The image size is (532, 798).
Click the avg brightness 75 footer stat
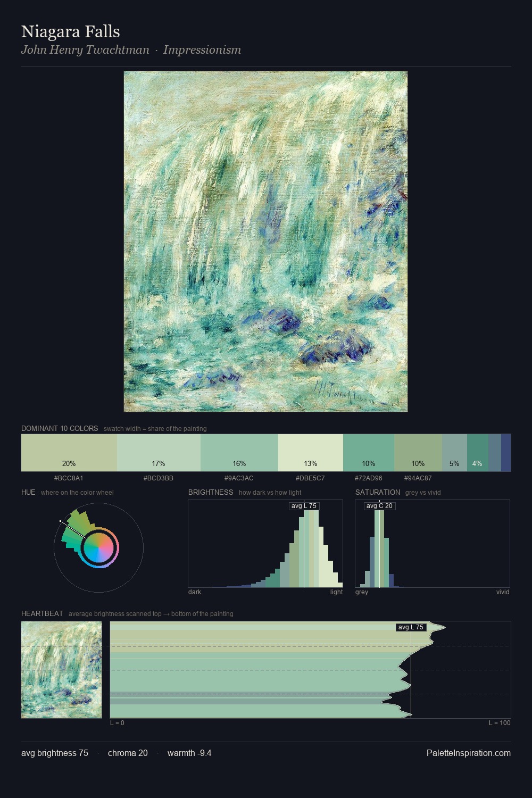coord(55,753)
